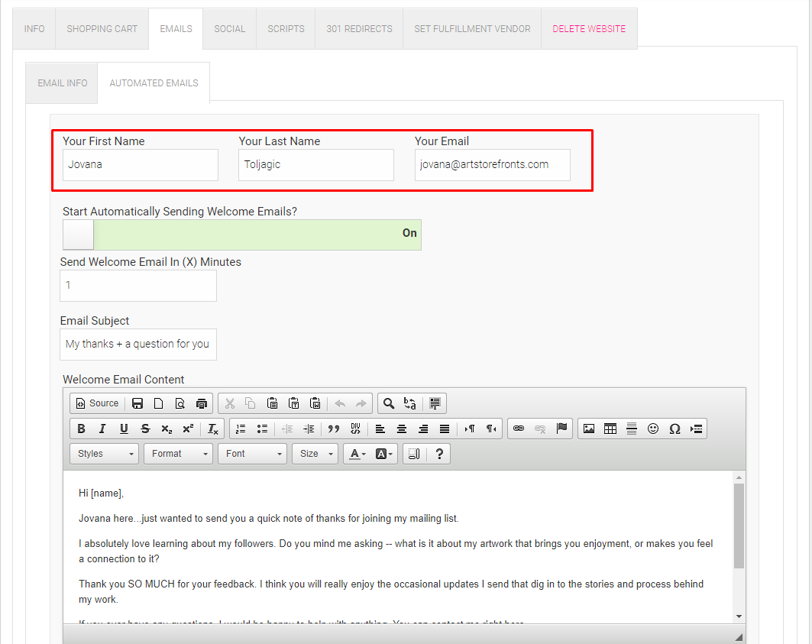
Task: Apply a bulleted list to the email text
Action: coord(261,428)
